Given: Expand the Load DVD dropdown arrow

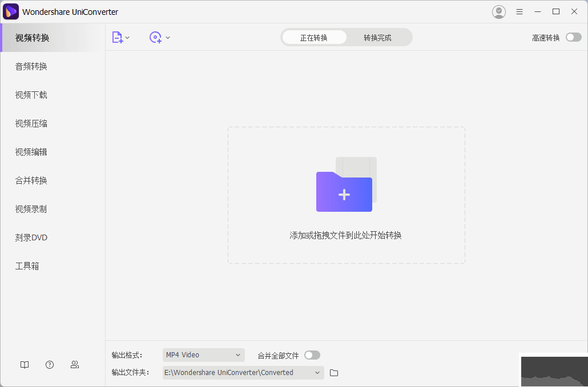Looking at the screenshot, I should (x=167, y=37).
